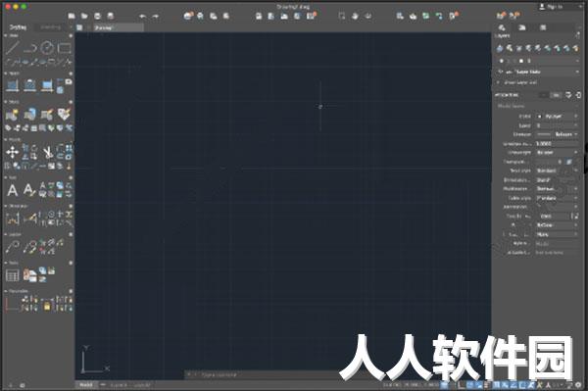This screenshot has width=588, height=391.
Task: Select the Model tab at bottom
Action: [x=86, y=385]
